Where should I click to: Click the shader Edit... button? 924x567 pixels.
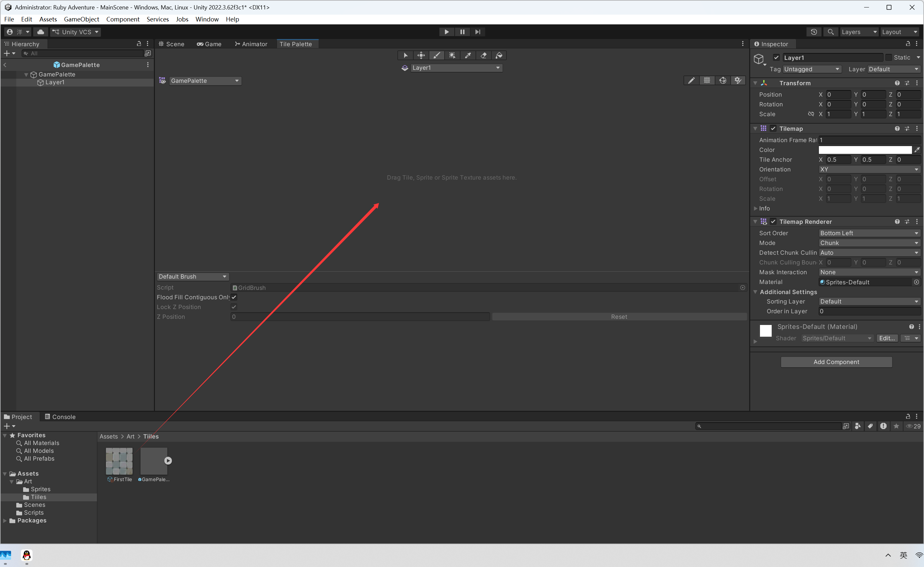pos(887,338)
